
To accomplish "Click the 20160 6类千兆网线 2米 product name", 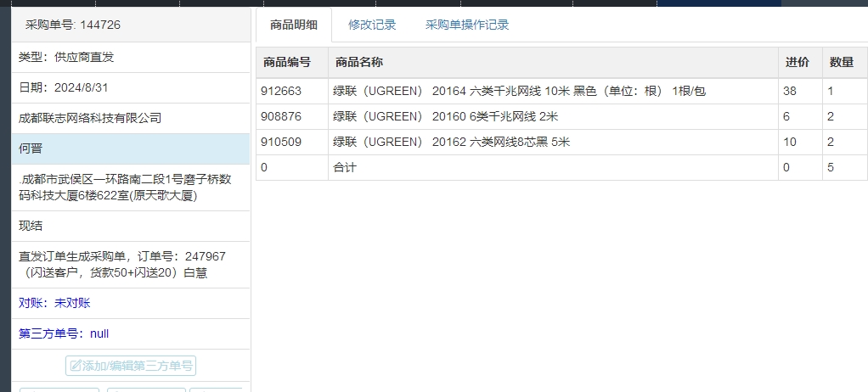I will coord(445,116).
